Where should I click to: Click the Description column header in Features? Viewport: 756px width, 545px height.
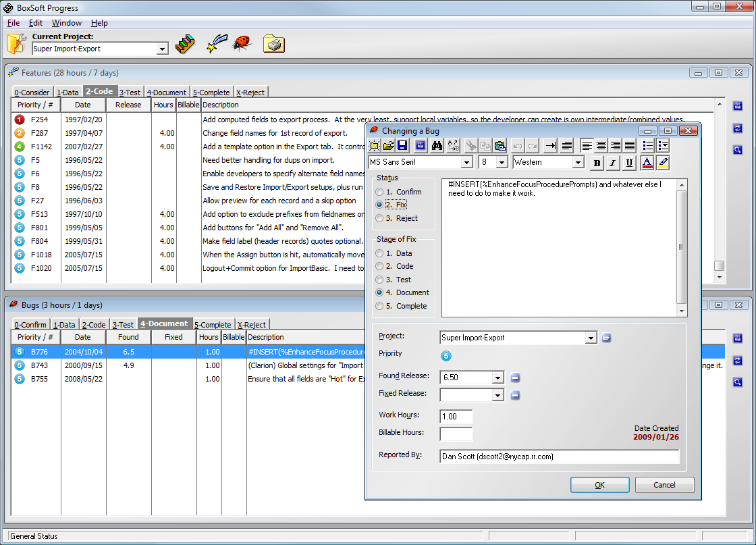click(x=456, y=105)
